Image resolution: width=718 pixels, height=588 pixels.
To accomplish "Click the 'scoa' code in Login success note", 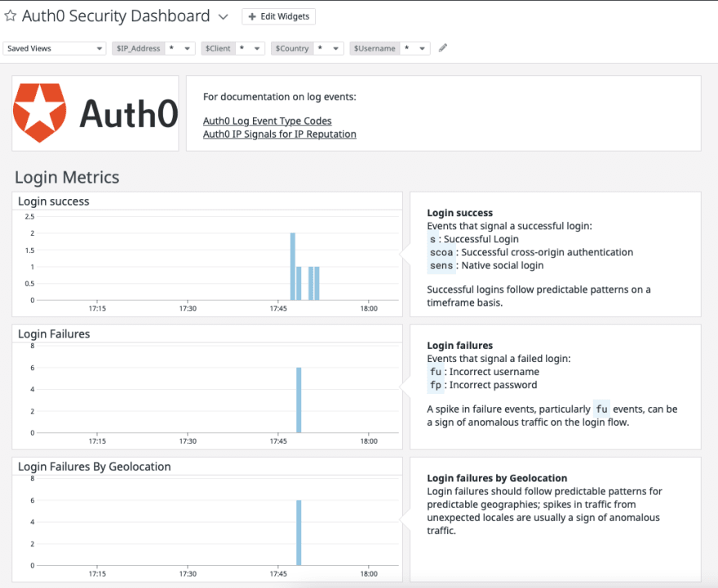I will coord(441,252).
